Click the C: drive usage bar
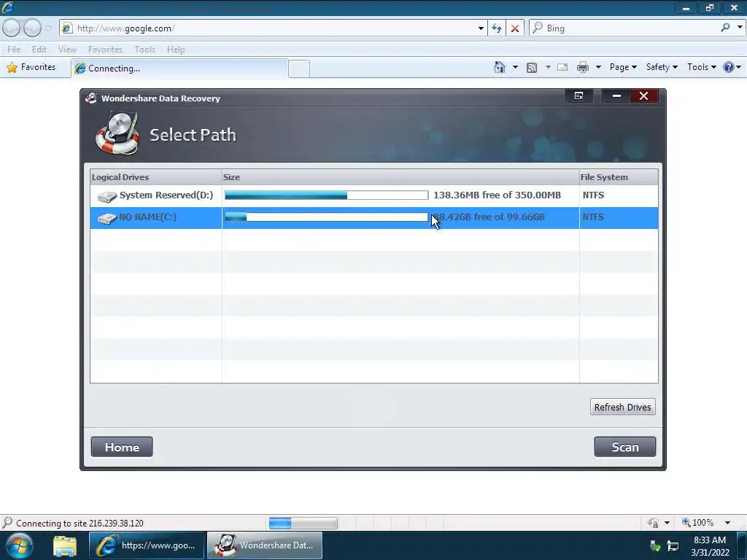 326,217
